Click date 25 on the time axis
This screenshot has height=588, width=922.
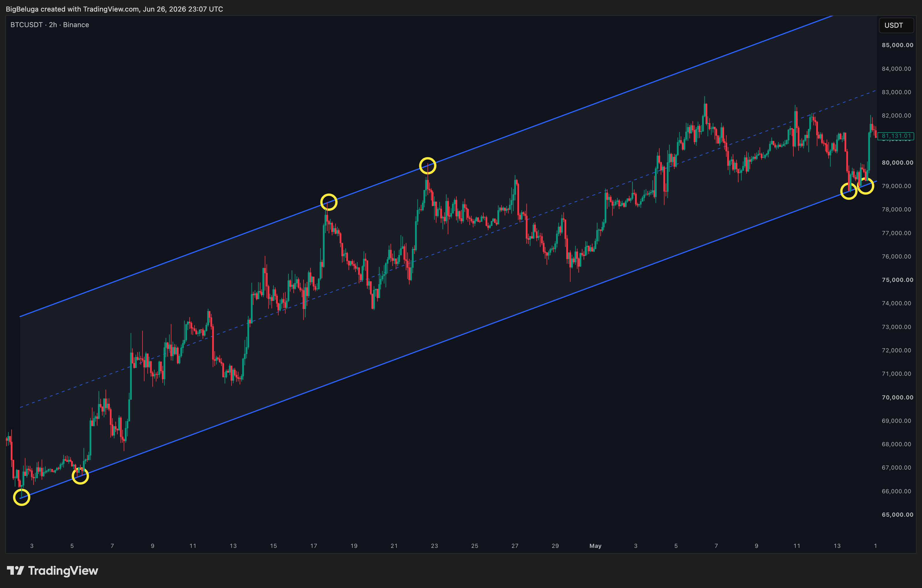tap(475, 546)
